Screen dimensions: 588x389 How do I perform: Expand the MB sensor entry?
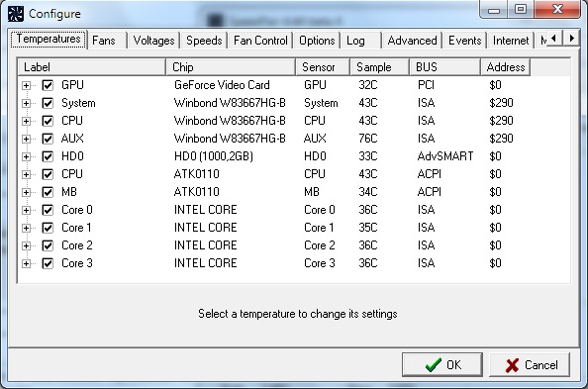coord(26,192)
